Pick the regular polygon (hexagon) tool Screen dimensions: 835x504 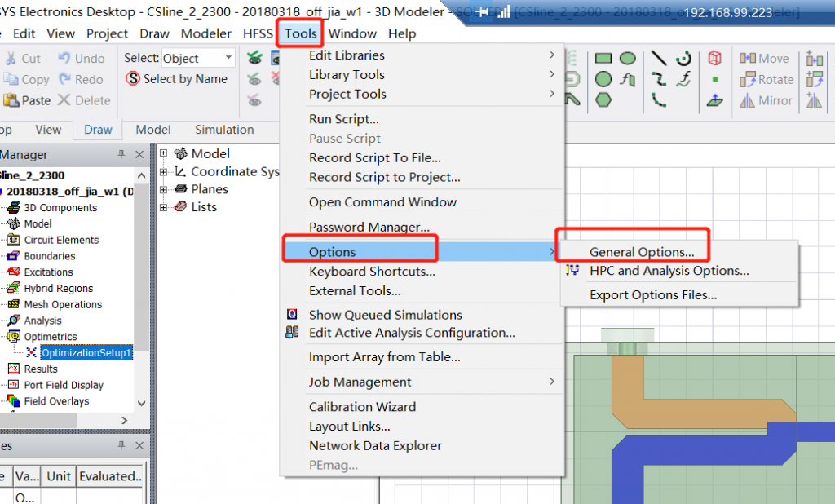[x=603, y=100]
